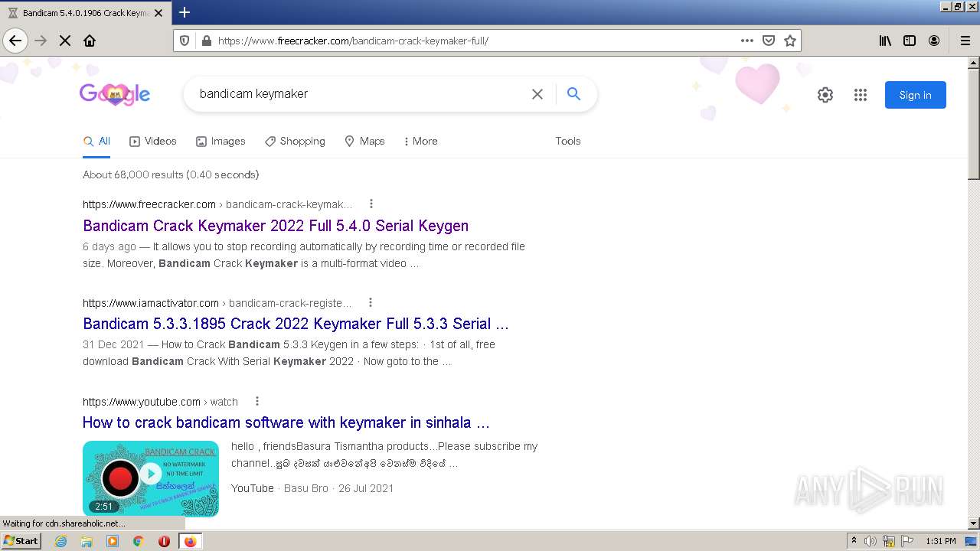Open the Google apps grid
Viewport: 980px width, 551px height.
pyautogui.click(x=861, y=95)
